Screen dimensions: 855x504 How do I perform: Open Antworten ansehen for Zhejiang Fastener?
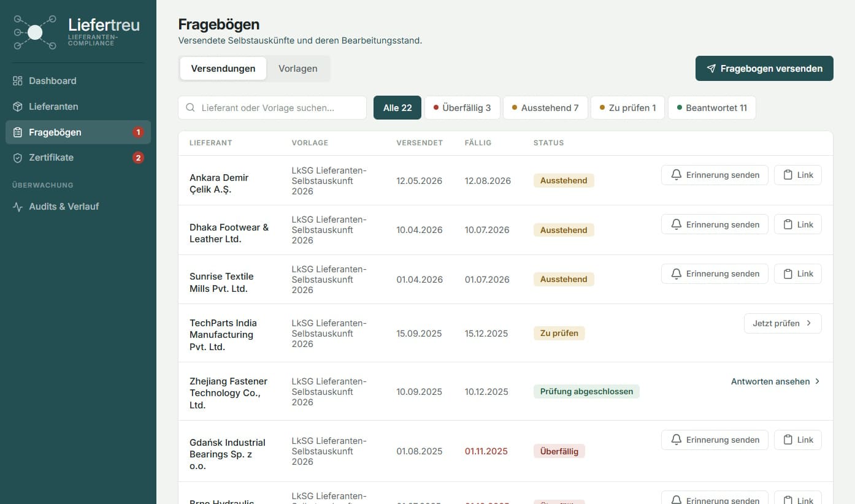click(775, 381)
